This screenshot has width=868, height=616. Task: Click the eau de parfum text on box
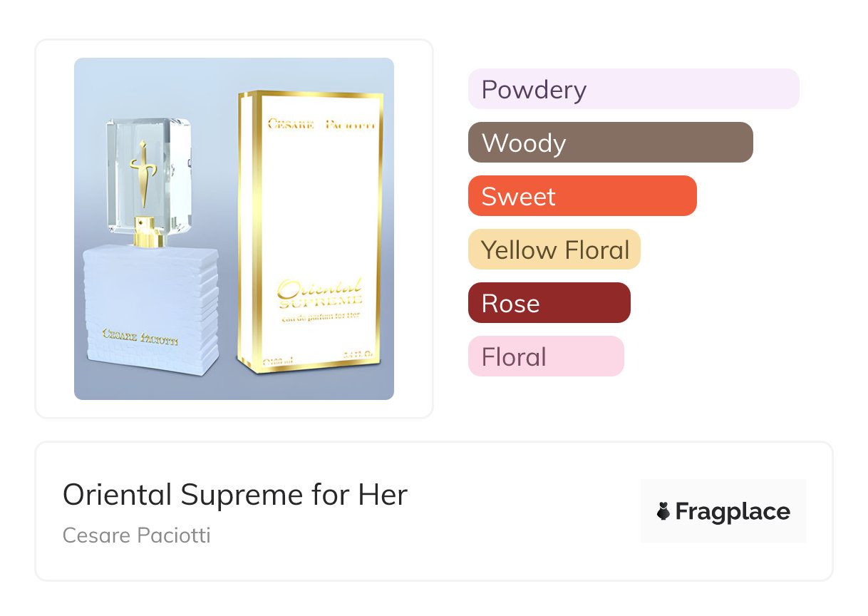click(x=321, y=314)
